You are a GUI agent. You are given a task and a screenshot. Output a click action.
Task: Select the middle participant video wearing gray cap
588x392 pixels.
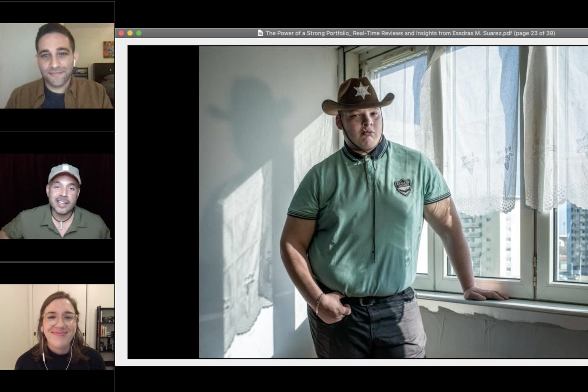57,196
